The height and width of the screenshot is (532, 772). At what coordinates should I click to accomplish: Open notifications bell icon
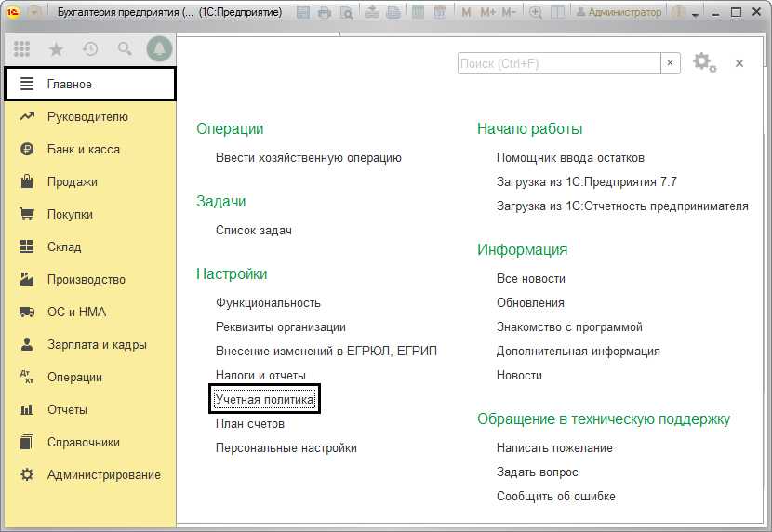click(x=159, y=49)
